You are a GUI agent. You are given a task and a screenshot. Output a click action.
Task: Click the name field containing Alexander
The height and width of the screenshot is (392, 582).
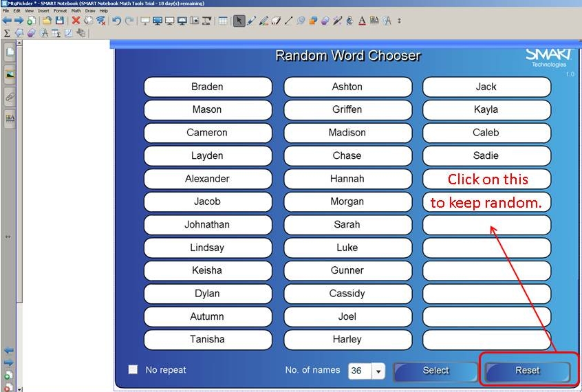(208, 179)
